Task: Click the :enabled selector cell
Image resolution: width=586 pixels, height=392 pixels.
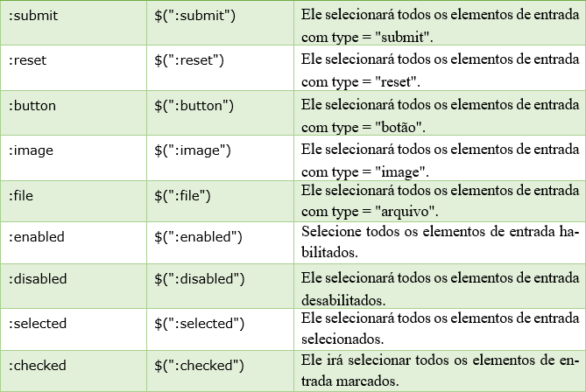Action: click(74, 243)
